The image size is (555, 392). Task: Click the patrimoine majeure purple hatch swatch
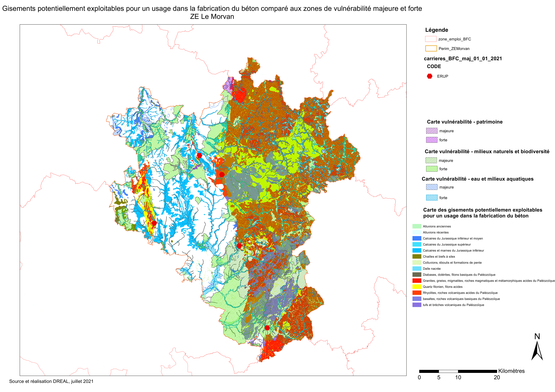click(432, 131)
